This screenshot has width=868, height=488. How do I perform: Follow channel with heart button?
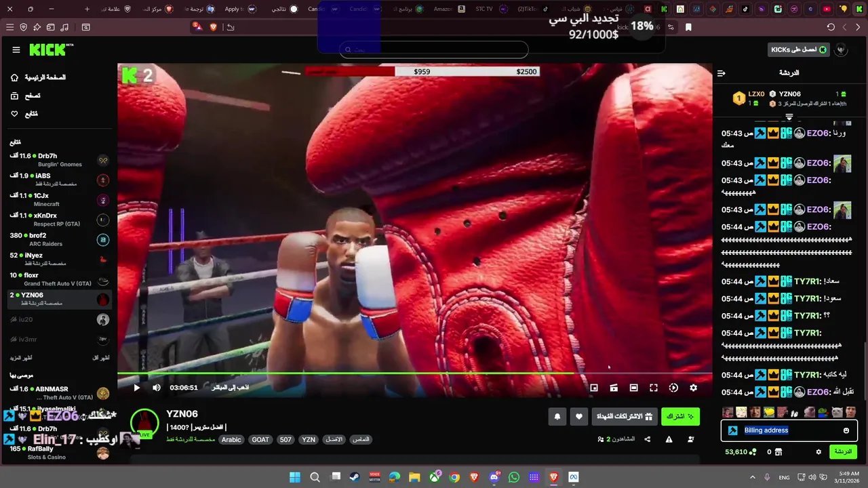coord(578,416)
